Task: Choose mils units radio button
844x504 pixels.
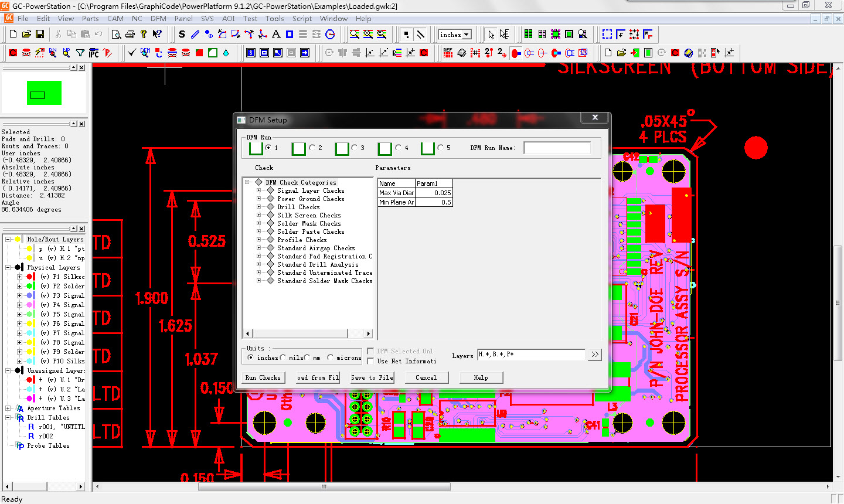Action: click(283, 357)
